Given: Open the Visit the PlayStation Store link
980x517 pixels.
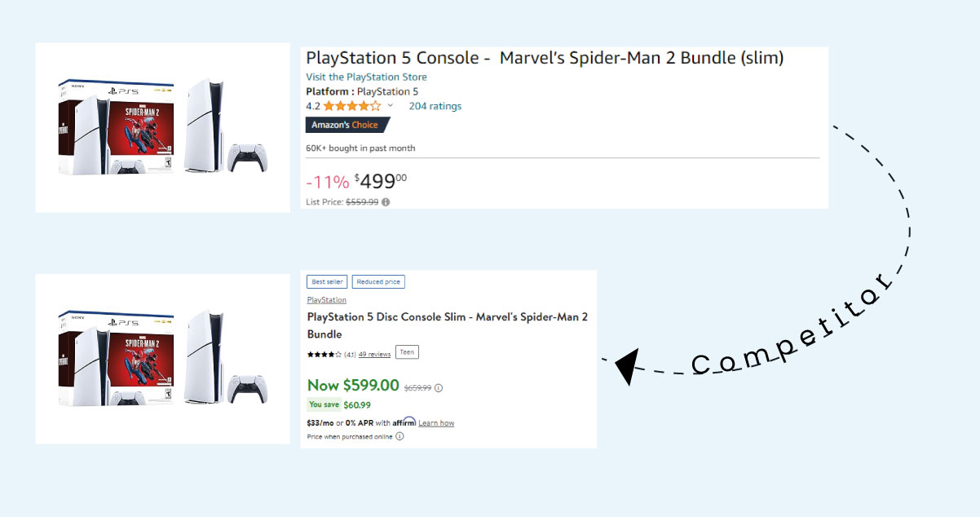Looking at the screenshot, I should [x=366, y=77].
